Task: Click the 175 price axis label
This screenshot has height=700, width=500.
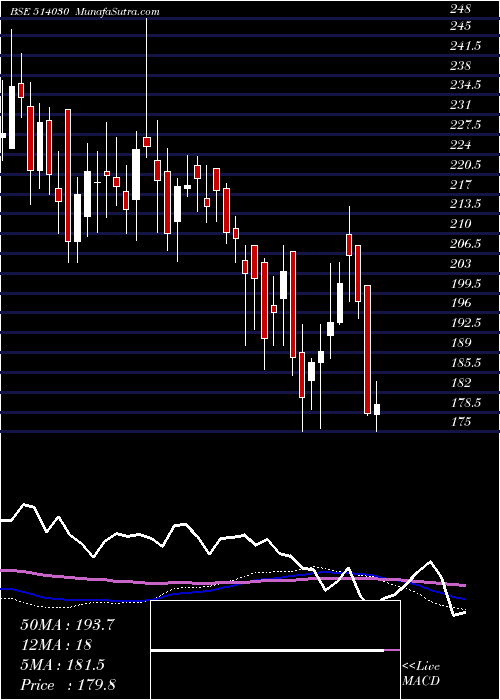Action: (460, 422)
